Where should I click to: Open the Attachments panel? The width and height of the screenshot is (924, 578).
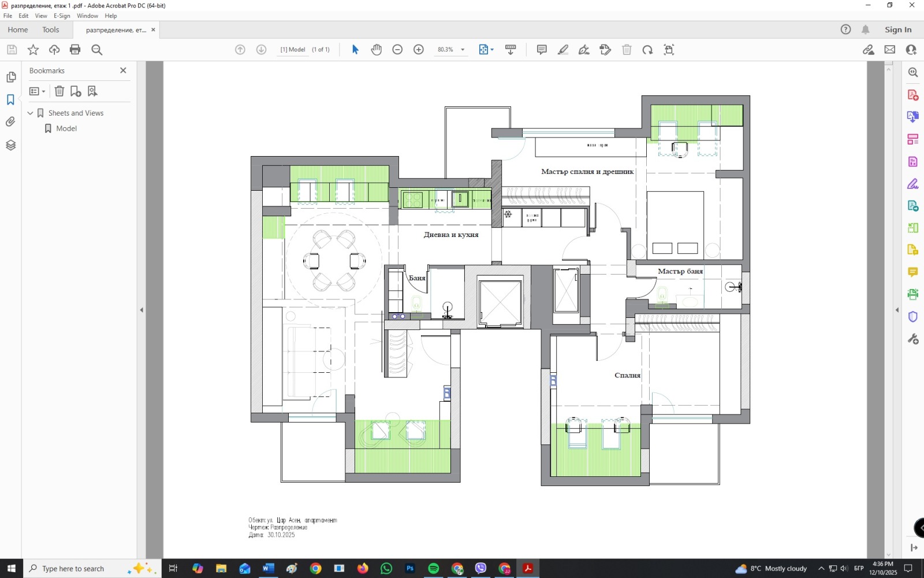(x=10, y=122)
